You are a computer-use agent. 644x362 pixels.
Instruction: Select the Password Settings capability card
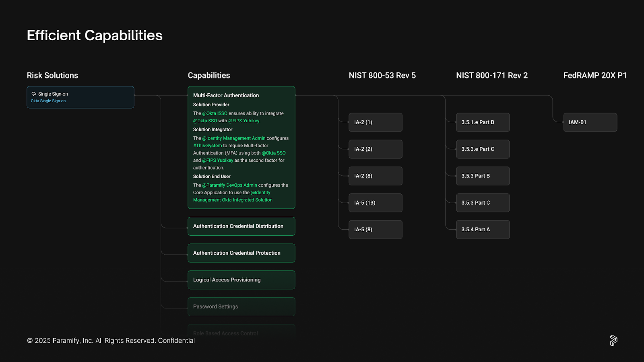[242, 307]
